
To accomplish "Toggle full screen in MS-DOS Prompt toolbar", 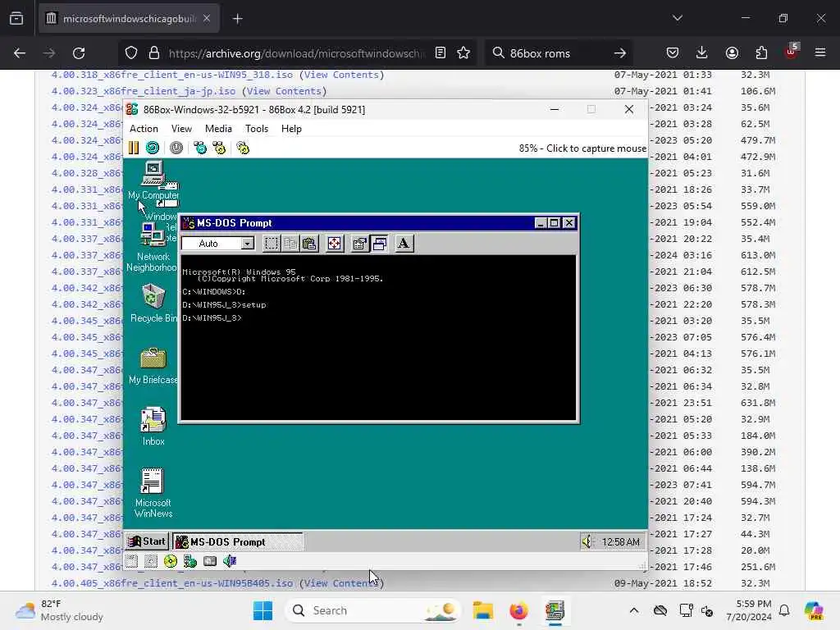I will [335, 244].
